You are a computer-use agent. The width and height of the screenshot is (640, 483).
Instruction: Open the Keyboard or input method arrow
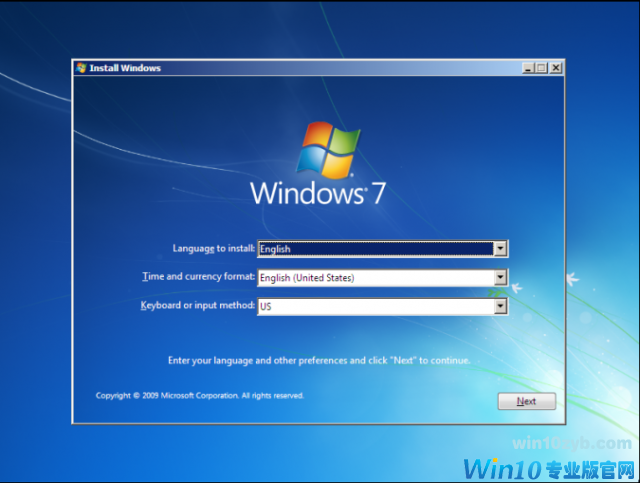click(500, 306)
